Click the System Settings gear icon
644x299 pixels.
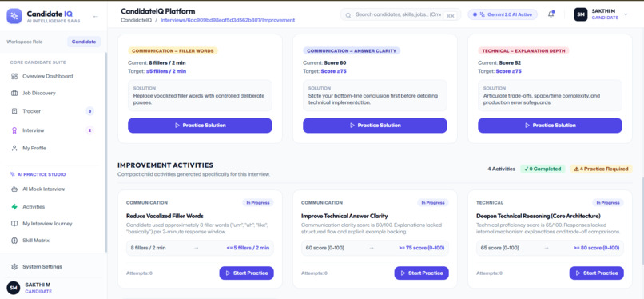click(14, 267)
